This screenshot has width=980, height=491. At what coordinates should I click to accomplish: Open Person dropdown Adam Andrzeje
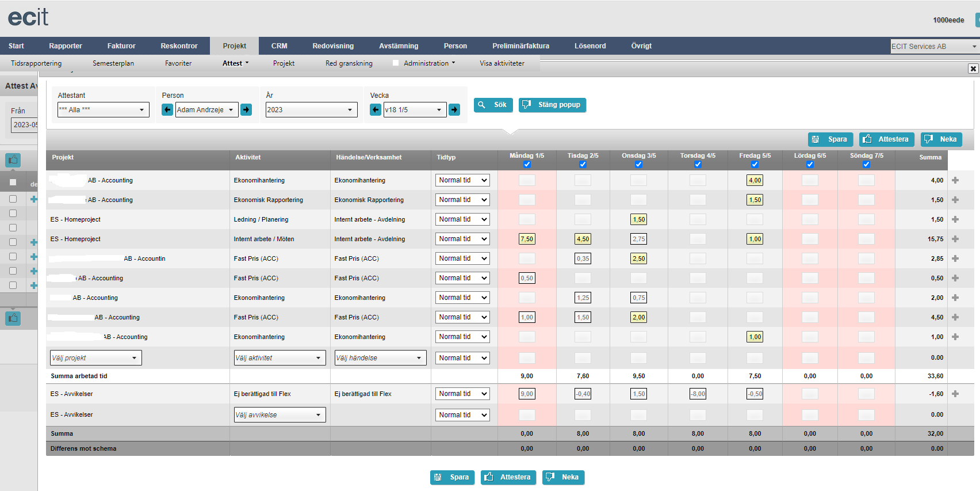[207, 109]
